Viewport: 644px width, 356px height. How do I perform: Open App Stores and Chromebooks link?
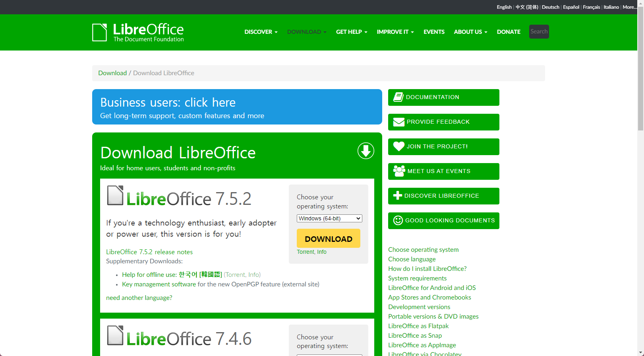pos(429,297)
